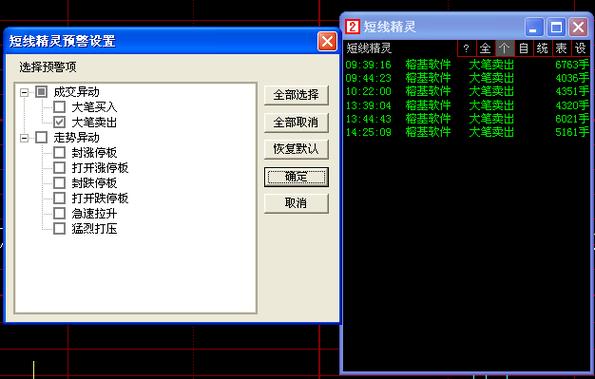Click the 恢复默认 button
The height and width of the screenshot is (379, 595).
(x=296, y=149)
